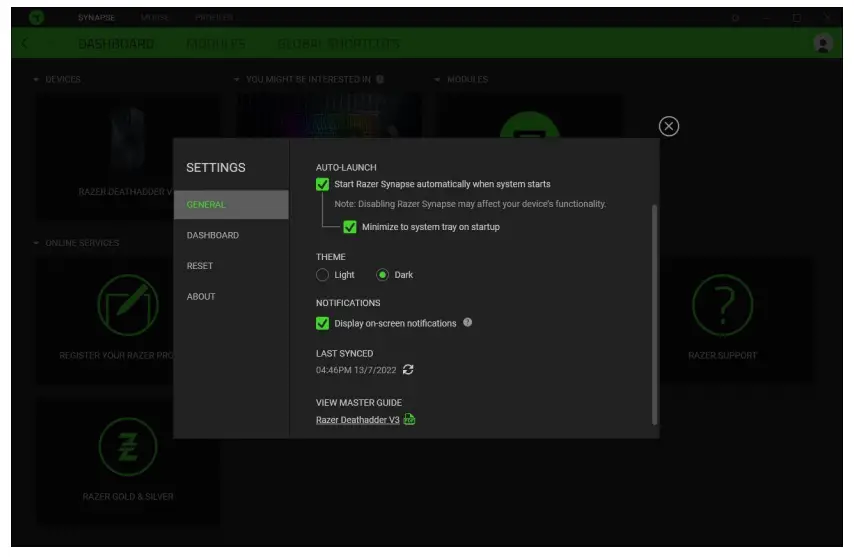This screenshot has height=557, width=854.
Task: Open the user profile avatar icon
Action: (x=823, y=43)
